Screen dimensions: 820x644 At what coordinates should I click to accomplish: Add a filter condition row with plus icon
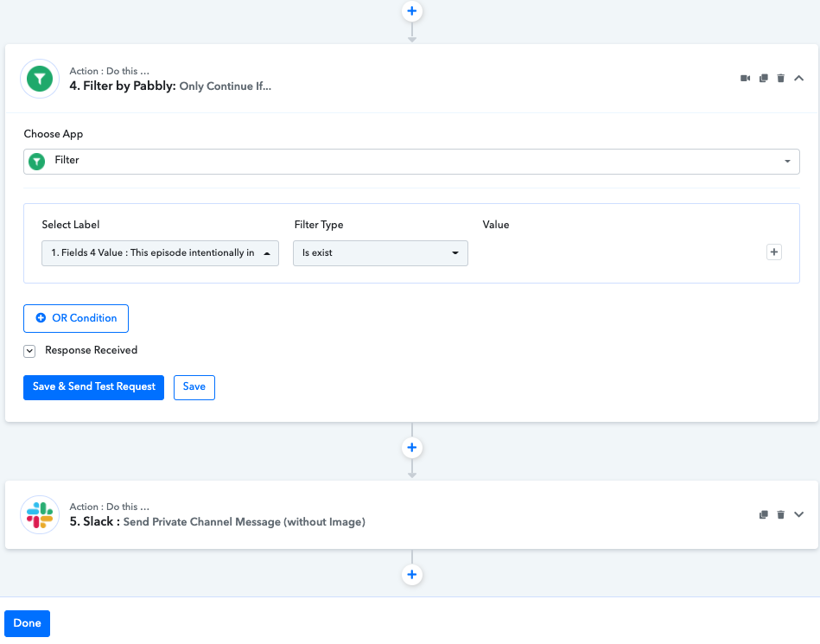(x=774, y=252)
